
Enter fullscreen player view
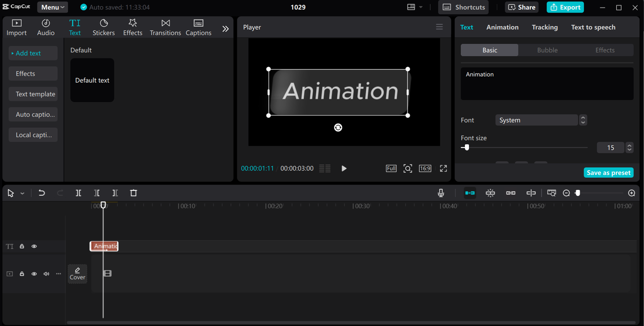point(443,168)
